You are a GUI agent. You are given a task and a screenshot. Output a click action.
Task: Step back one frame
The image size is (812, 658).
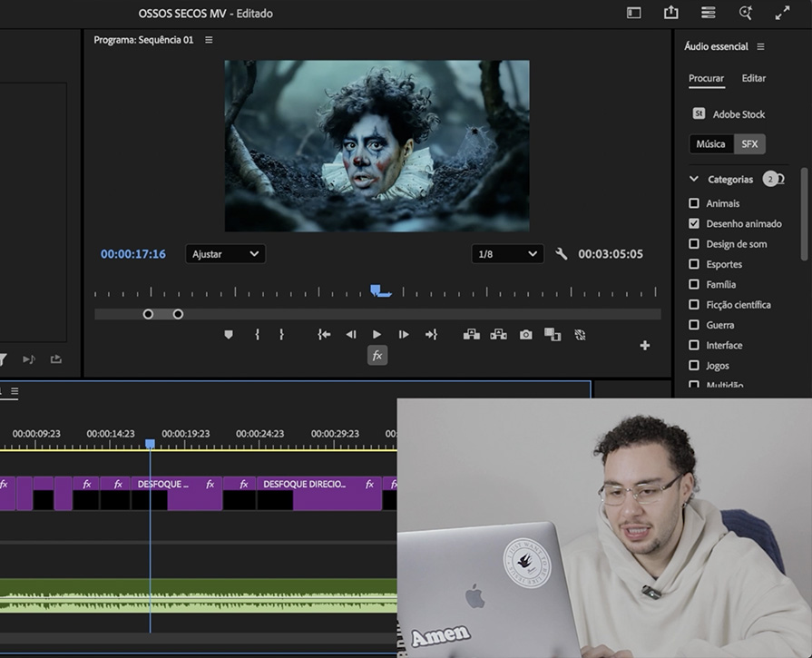point(350,335)
